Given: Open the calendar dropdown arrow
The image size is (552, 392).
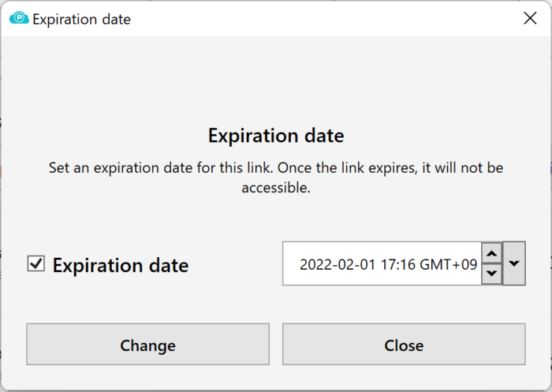Looking at the screenshot, I should tap(514, 263).
